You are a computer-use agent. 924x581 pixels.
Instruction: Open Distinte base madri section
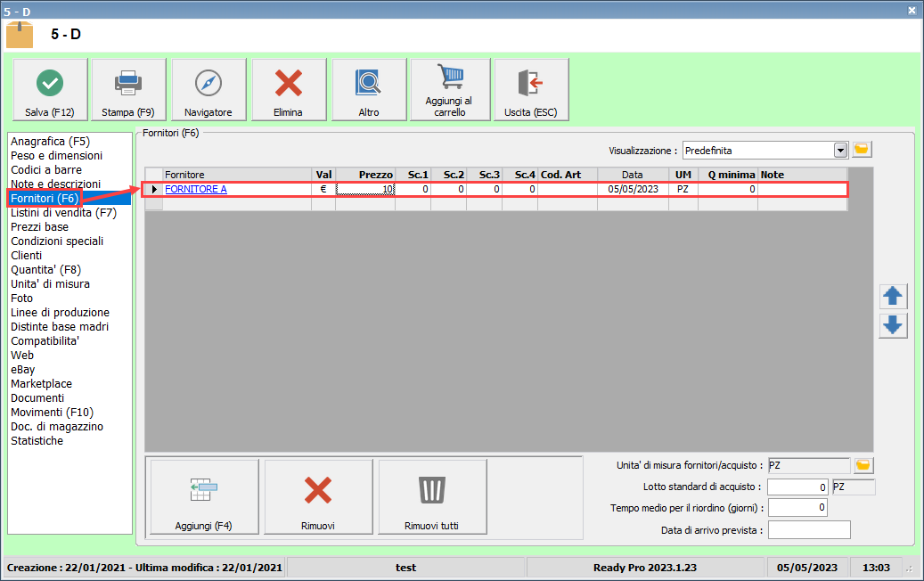pos(60,326)
